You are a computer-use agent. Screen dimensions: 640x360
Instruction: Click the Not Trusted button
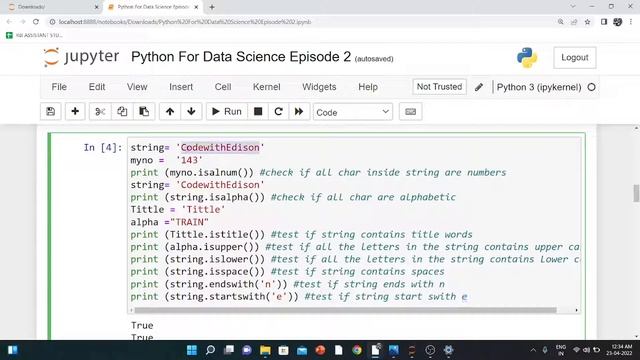439,87
